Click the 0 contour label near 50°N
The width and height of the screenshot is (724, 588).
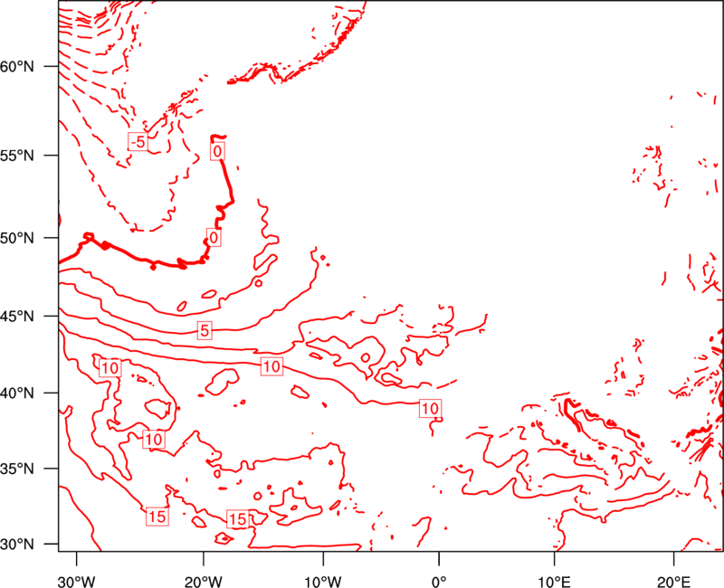coord(214,238)
